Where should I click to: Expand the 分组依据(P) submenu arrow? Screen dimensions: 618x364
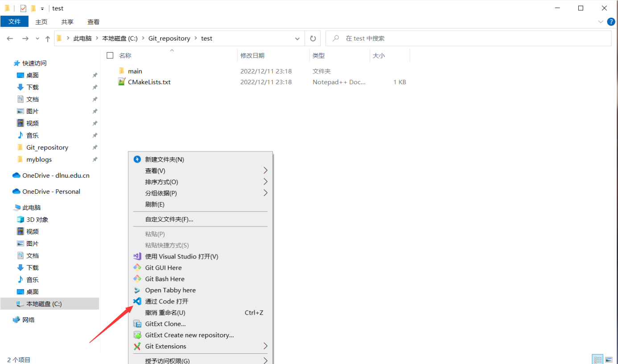tap(265, 193)
